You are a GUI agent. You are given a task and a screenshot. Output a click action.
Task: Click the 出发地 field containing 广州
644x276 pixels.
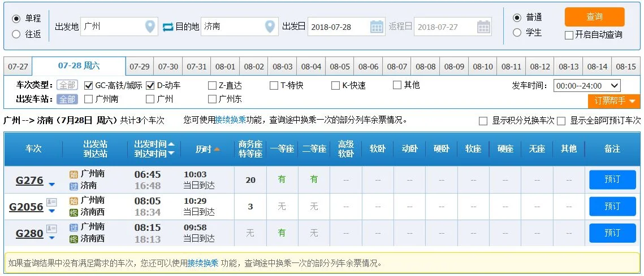pos(119,27)
